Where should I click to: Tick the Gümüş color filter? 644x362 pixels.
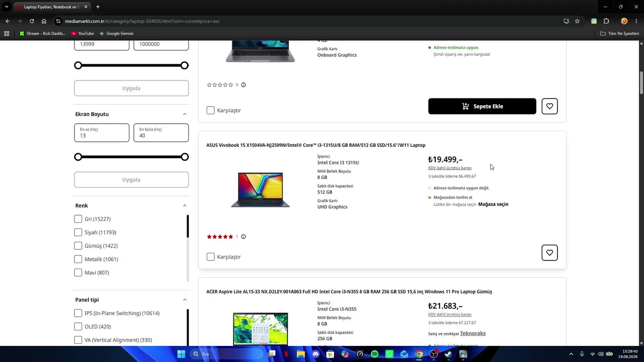(x=78, y=246)
